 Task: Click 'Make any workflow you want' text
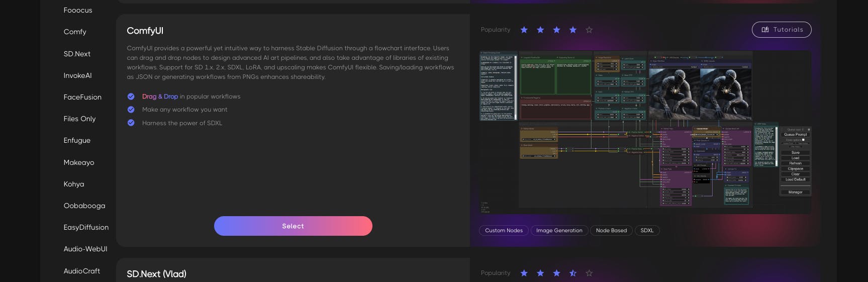pos(184,110)
